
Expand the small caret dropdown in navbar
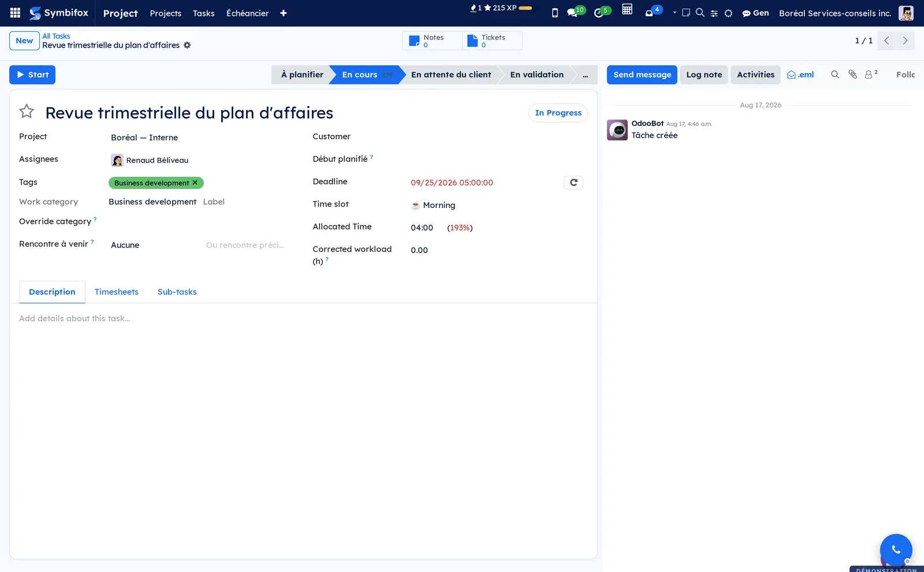675,12
